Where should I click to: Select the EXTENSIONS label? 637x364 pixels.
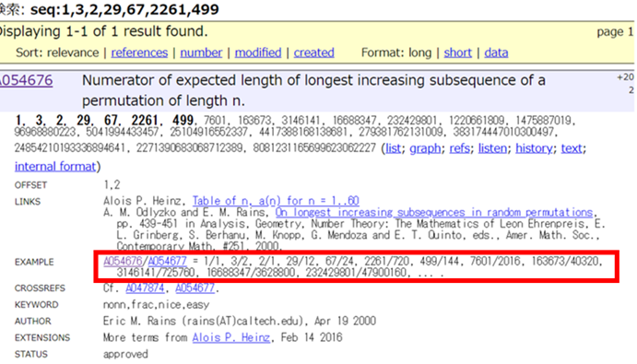coord(42,338)
